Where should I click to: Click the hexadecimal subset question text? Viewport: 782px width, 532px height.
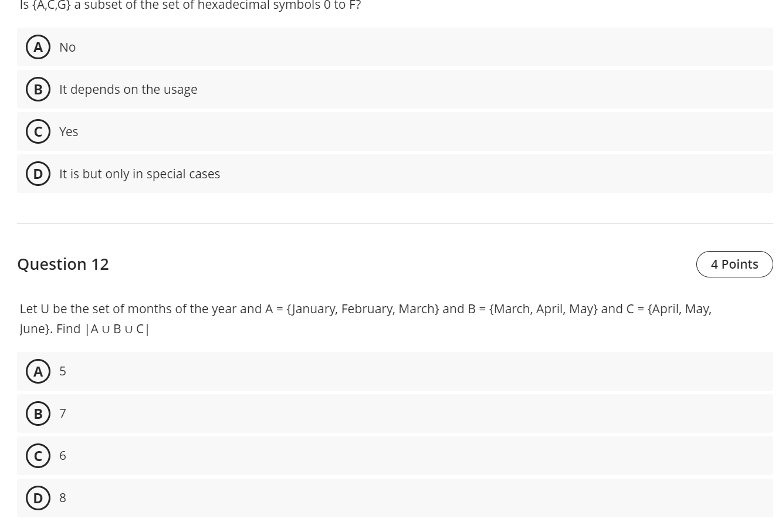[188, 6]
